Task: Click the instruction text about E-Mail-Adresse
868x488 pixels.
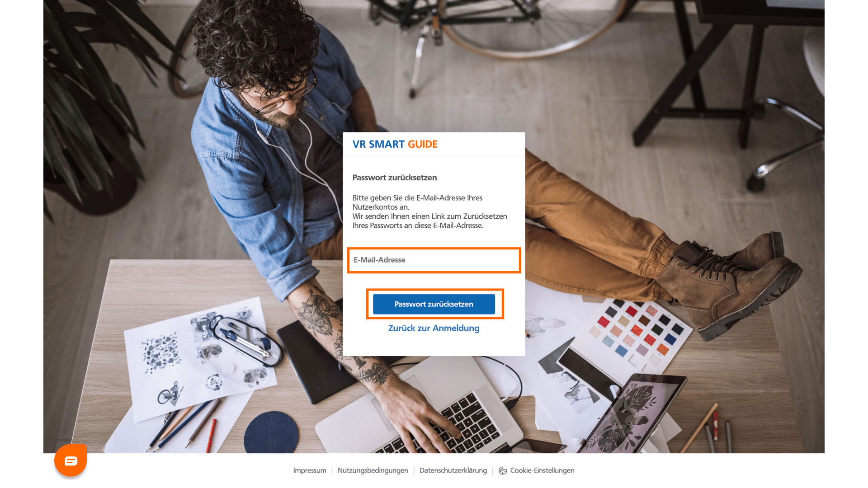Action: pos(430,211)
